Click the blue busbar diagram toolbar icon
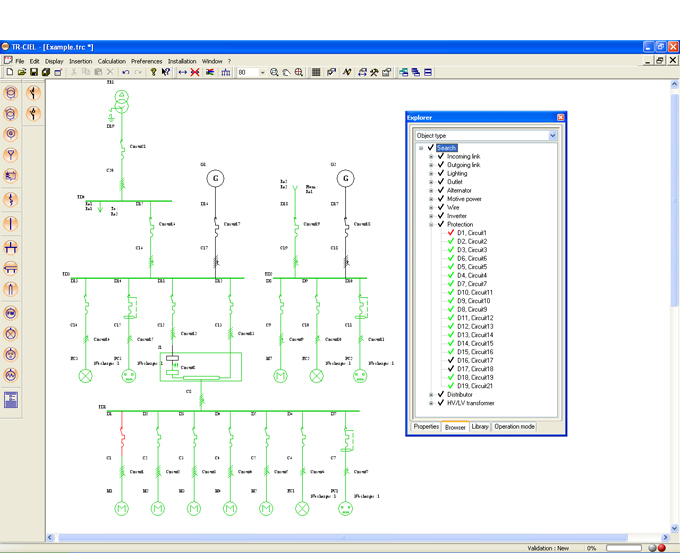This screenshot has width=680, height=553. pos(226,72)
